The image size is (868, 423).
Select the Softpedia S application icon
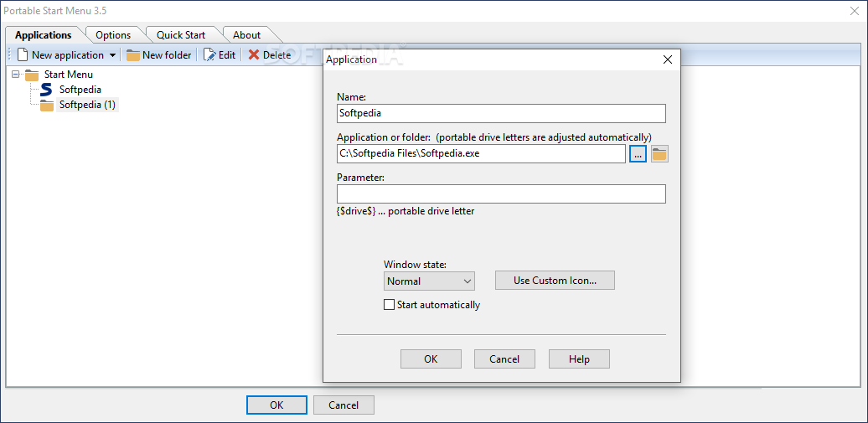click(x=47, y=89)
